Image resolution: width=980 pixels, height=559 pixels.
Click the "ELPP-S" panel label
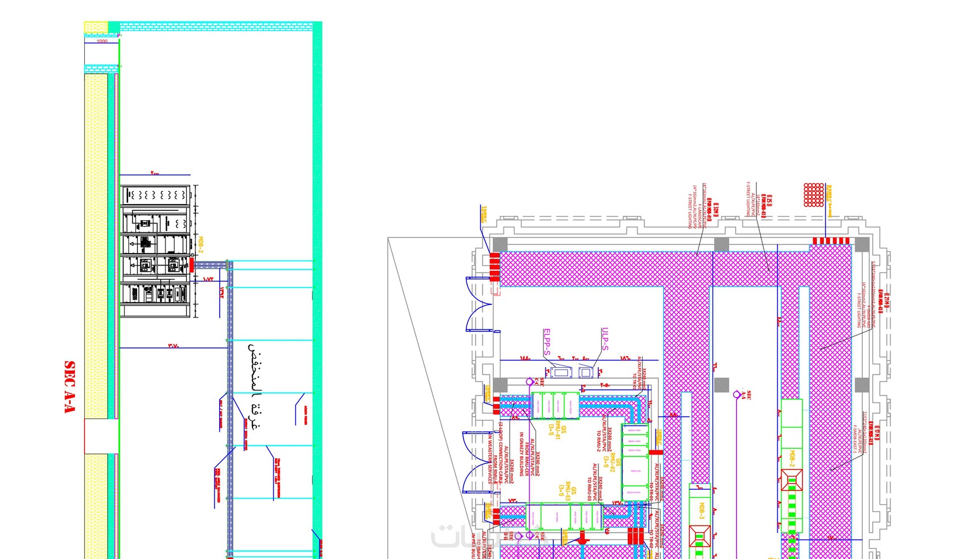[546, 342]
